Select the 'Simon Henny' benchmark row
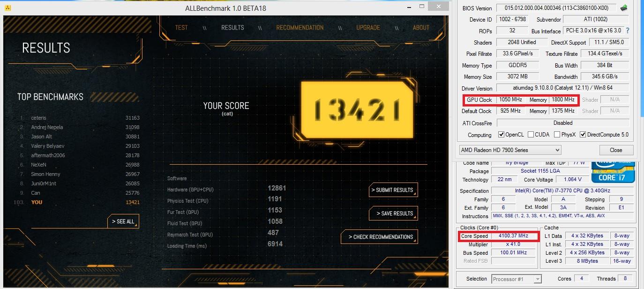 coord(79,174)
